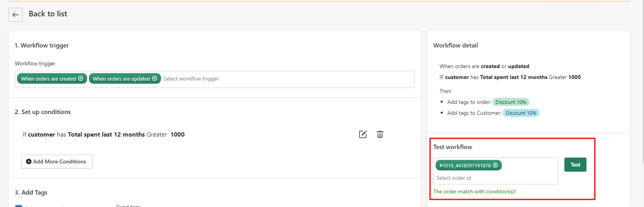The width and height of the screenshot is (644, 207).
Task: Click the #1019_4418597191878 order chip
Action: click(465, 166)
